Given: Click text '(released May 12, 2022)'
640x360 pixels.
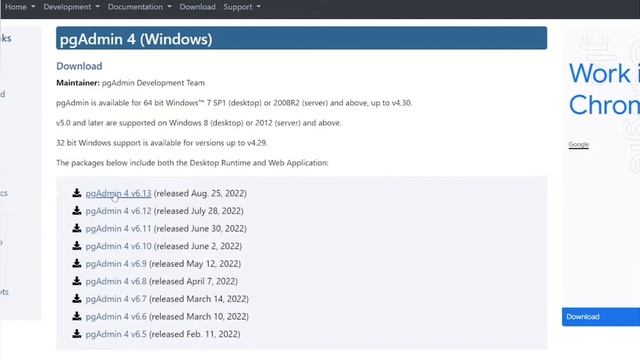Looking at the screenshot, I should tap(195, 264).
